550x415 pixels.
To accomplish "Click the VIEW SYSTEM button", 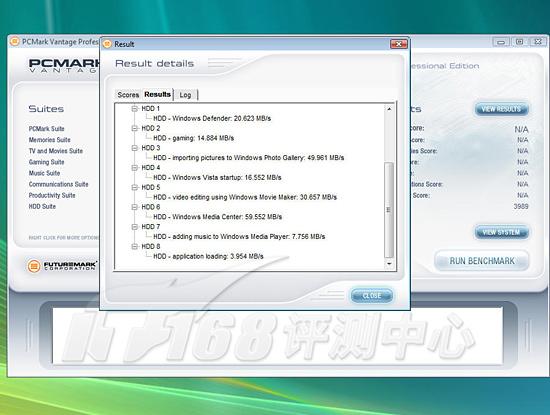I will point(501,232).
